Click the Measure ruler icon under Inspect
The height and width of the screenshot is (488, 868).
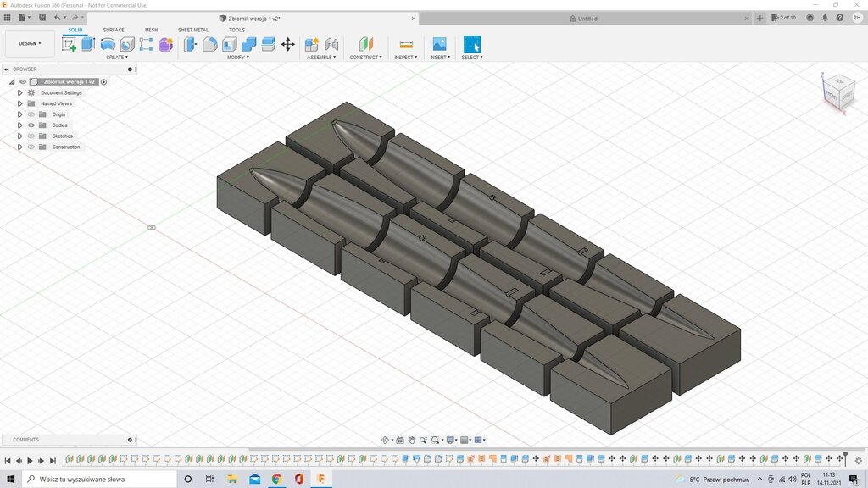406,44
